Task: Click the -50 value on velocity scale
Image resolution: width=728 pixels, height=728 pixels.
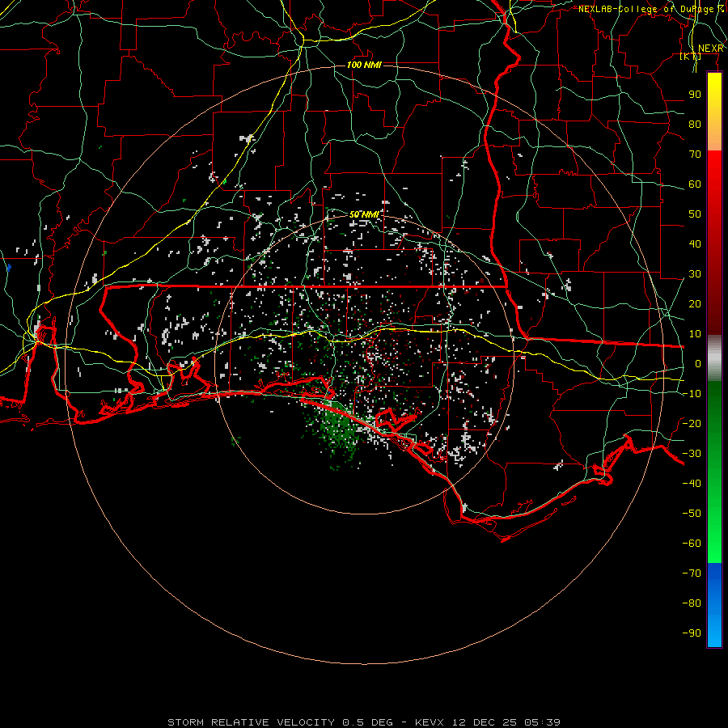Action: pos(692,514)
